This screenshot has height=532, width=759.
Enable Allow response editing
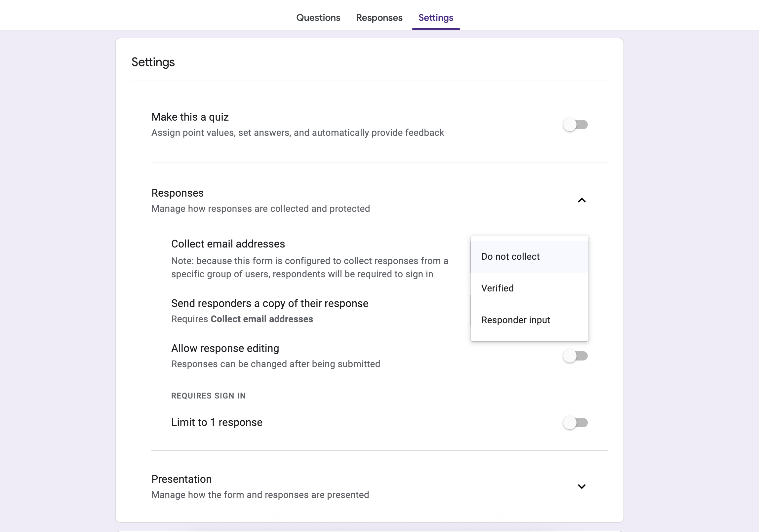click(x=575, y=356)
